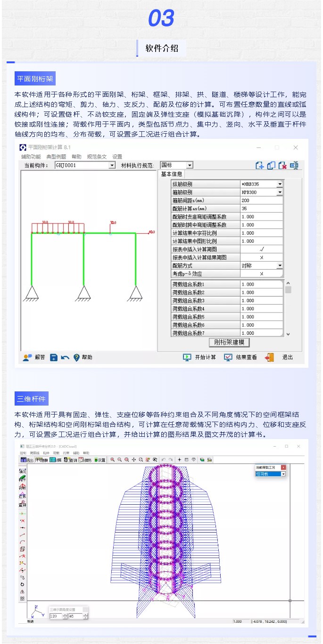This screenshot has height=644, width=323.
Task: Click 计算结果中字符比例 value cell
Action: pyautogui.click(x=261, y=233)
